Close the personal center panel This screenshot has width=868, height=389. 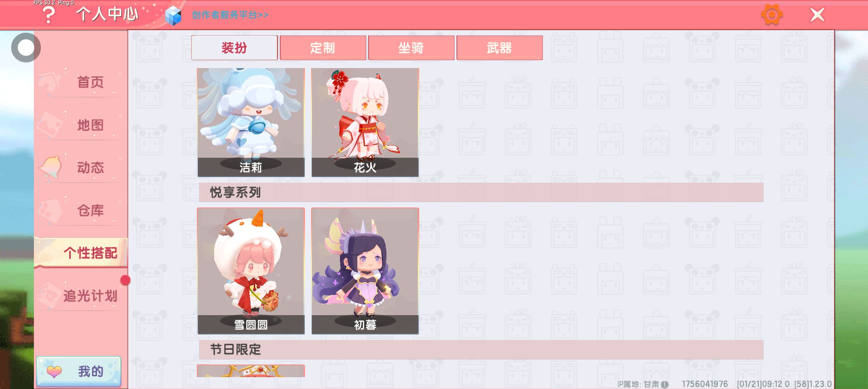pyautogui.click(x=817, y=15)
